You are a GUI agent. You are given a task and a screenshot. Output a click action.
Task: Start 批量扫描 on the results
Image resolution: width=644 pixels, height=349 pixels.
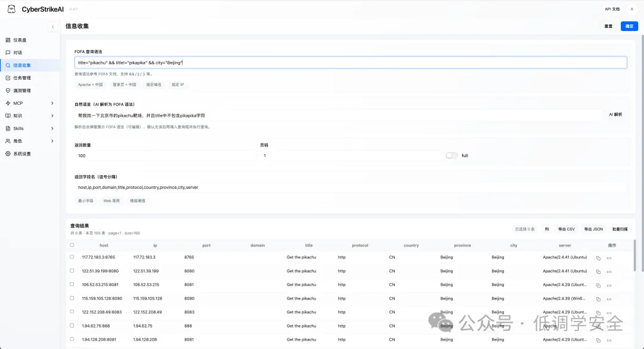(x=620, y=229)
